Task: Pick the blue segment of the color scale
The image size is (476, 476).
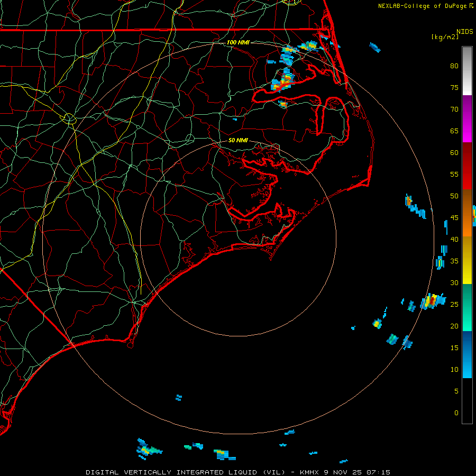Action: pos(467,354)
